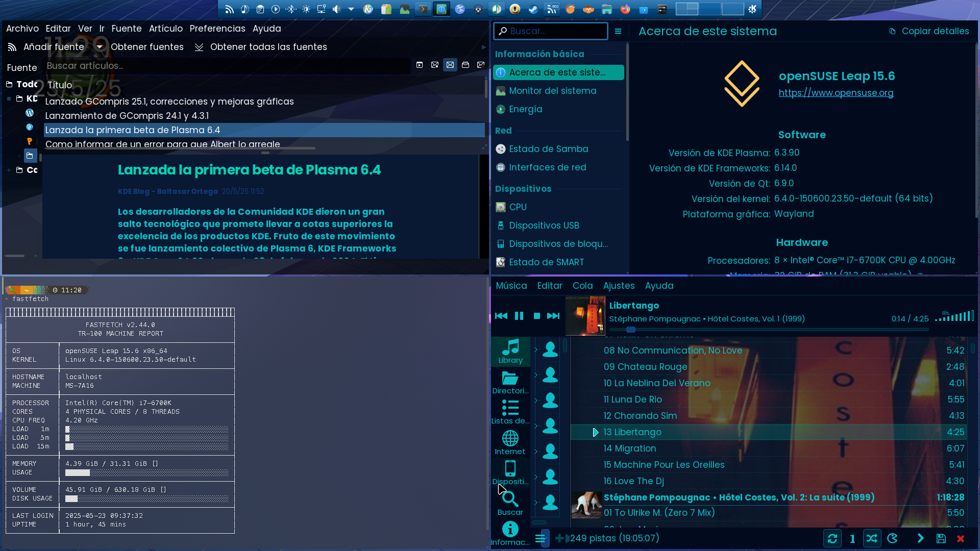Open Bluetooth tray icon in top panel

tap(291, 9)
